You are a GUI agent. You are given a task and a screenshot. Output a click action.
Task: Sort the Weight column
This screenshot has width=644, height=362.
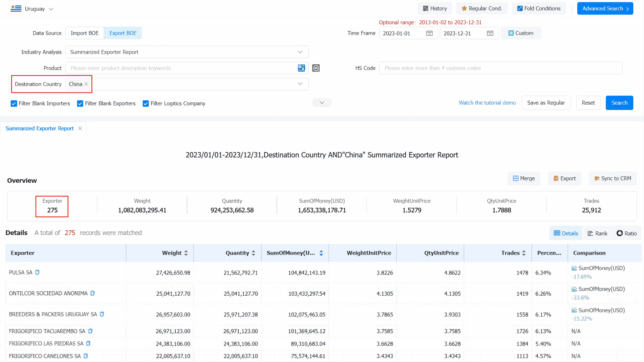click(x=186, y=253)
